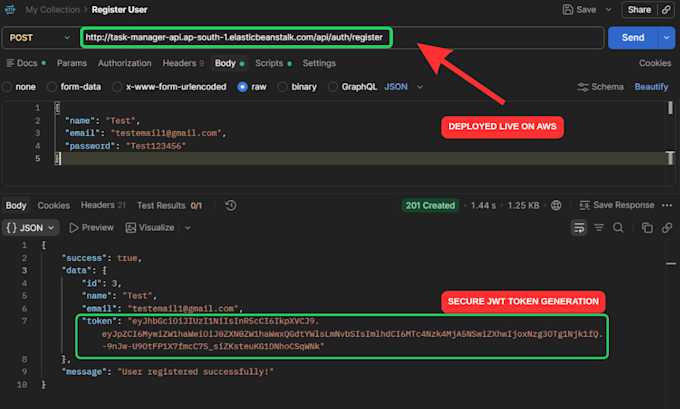The height and width of the screenshot is (409, 680).
Task: Click Visualize response button
Action: 150,228
